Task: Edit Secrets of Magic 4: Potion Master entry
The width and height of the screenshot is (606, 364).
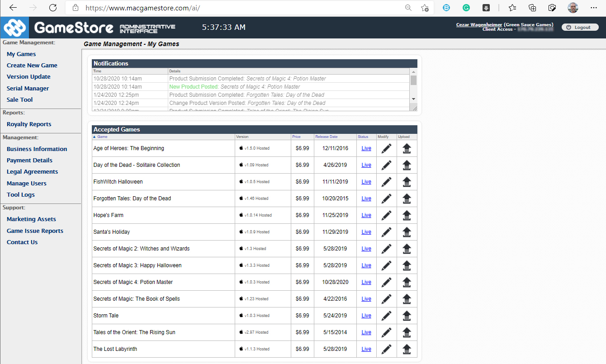Action: tap(386, 282)
